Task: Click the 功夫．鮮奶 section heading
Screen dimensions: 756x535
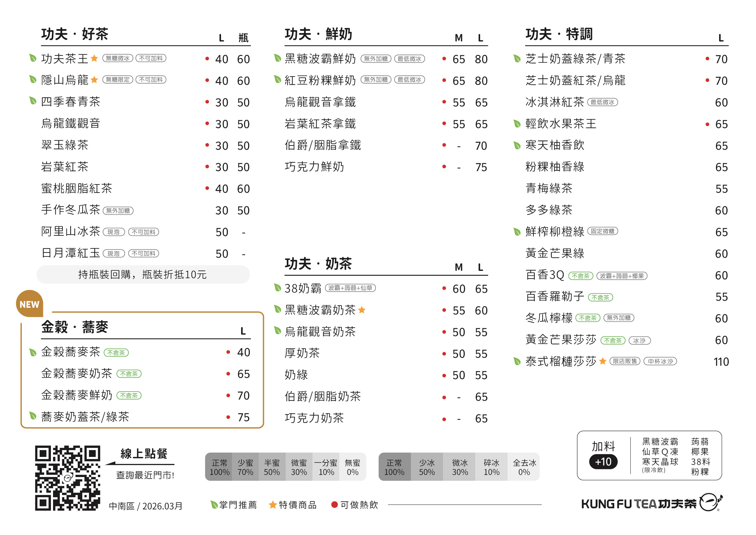Action: point(318,34)
